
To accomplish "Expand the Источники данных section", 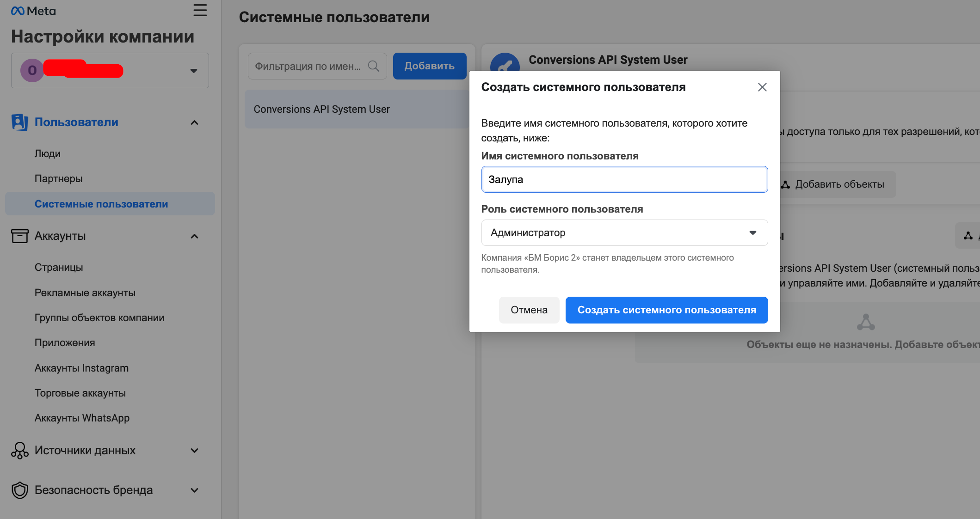I will click(x=194, y=451).
